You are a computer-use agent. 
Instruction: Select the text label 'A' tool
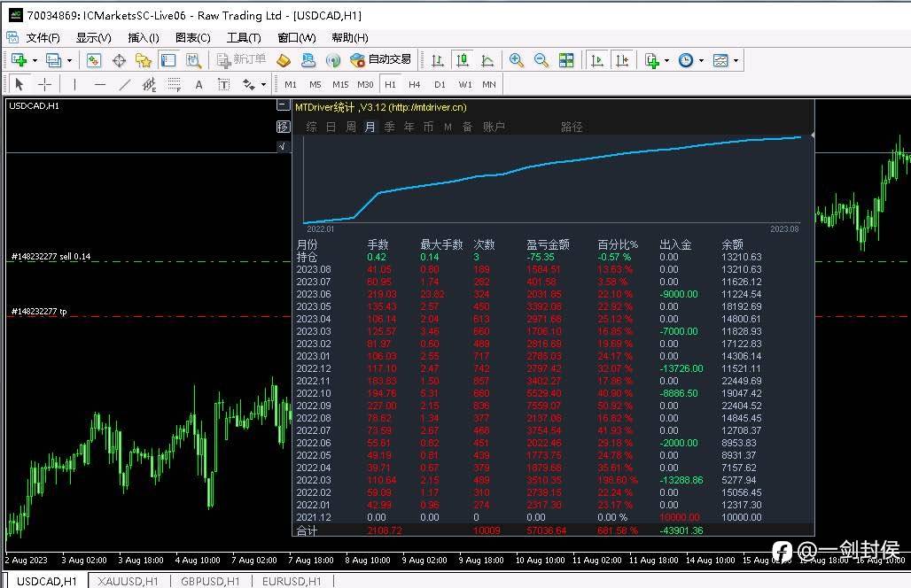coord(199,85)
